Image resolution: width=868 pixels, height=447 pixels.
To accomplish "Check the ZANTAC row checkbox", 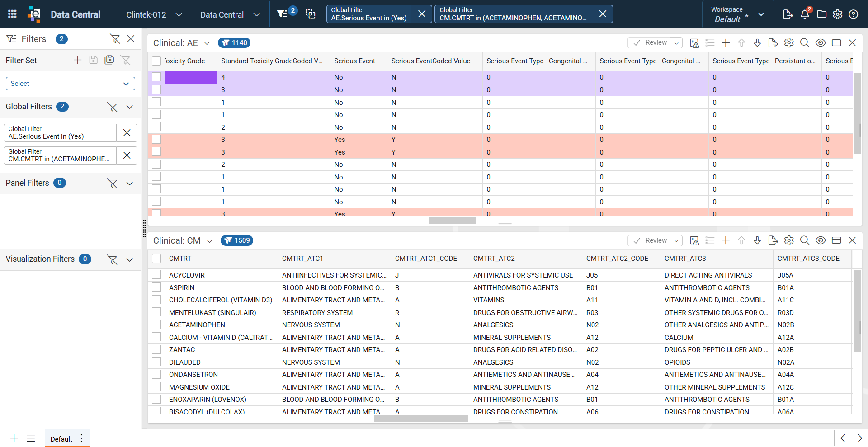I will point(156,349).
